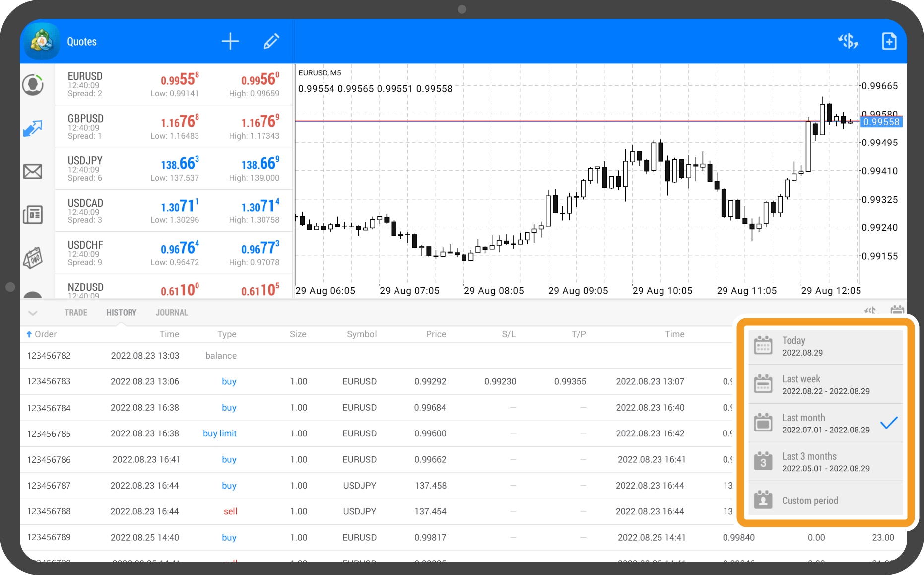Screen dimensions: 924x575
Task: Switch to the TRADE tab
Action: [x=75, y=312]
